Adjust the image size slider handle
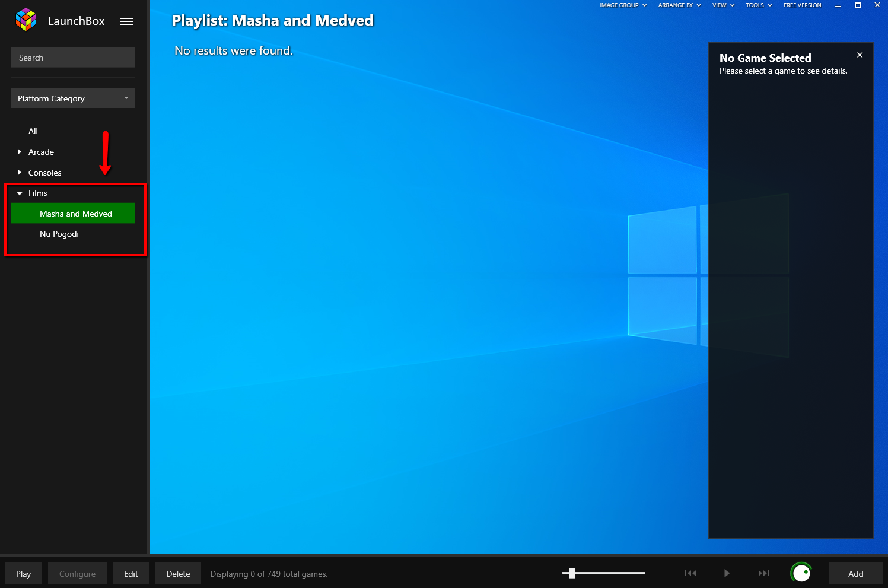 point(572,573)
